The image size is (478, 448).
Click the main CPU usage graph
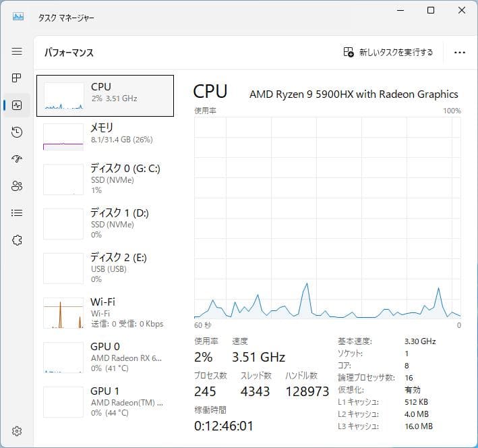coord(328,218)
